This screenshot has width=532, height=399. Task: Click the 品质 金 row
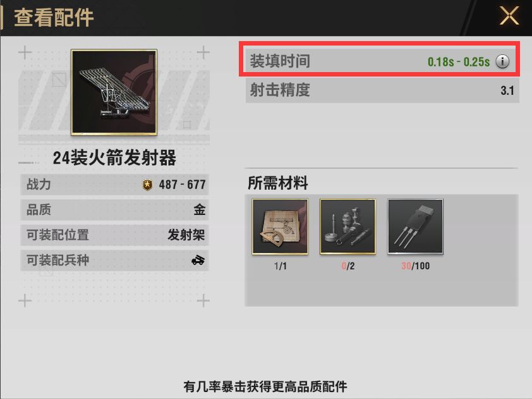coord(114,209)
